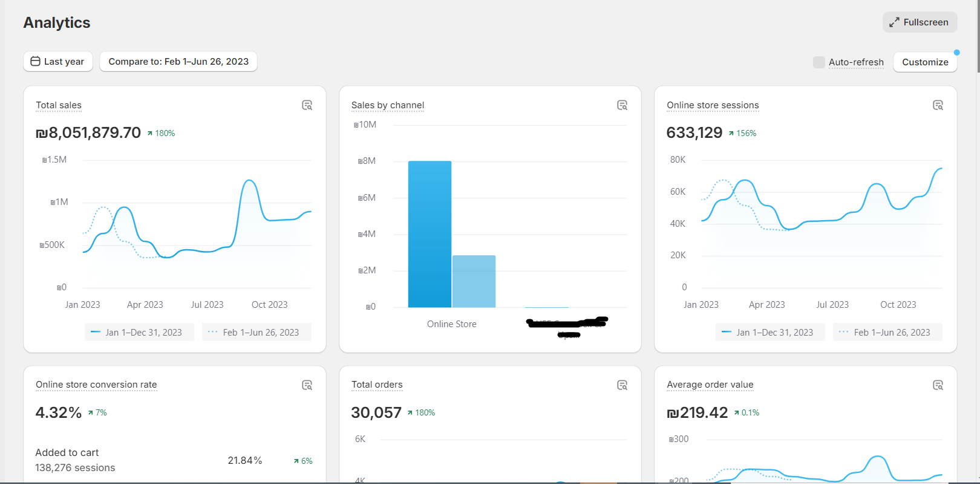Toggle Feb 1–Jun 26 legend in sessions chart
Viewport: 980px width, 485px height.
click(887, 332)
